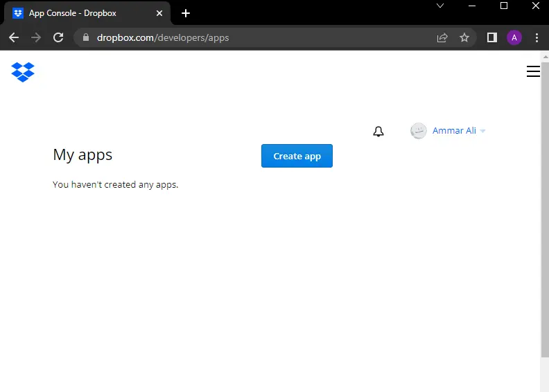This screenshot has height=392, width=549.
Task: Toggle the browser side panel icon
Action: [x=492, y=37]
